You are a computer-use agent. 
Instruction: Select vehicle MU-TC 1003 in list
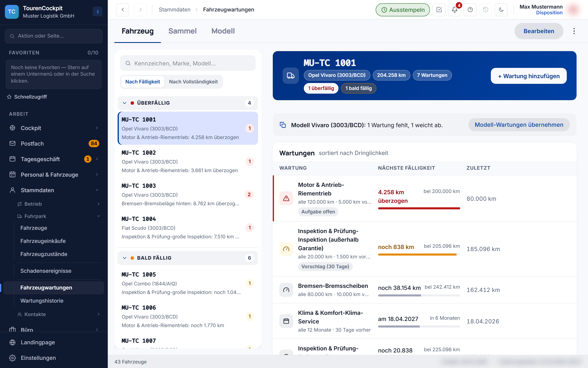coord(188,195)
